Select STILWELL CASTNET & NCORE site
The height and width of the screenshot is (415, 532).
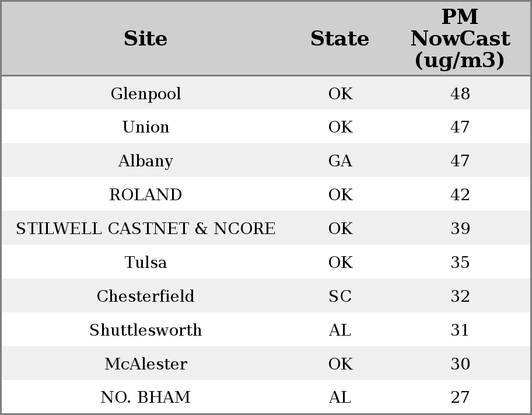(x=146, y=229)
